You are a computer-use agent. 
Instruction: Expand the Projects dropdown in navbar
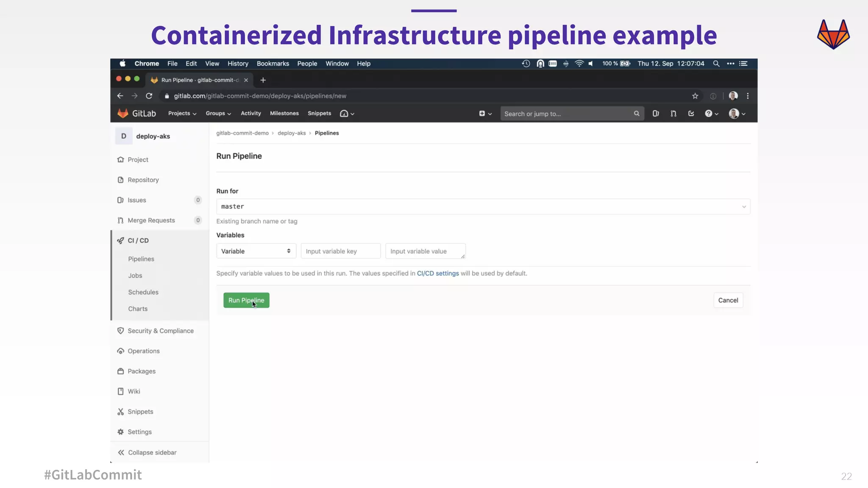pos(182,114)
